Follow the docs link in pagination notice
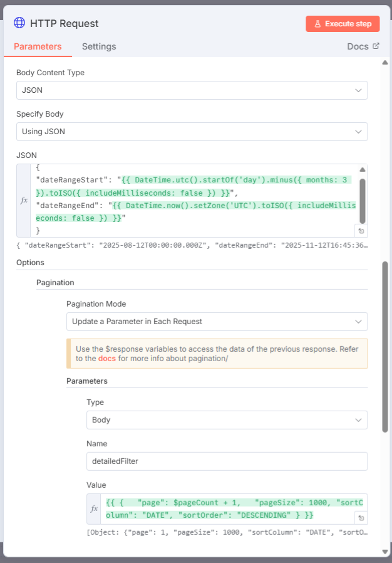Image resolution: width=392 pixels, height=563 pixels. 107,359
